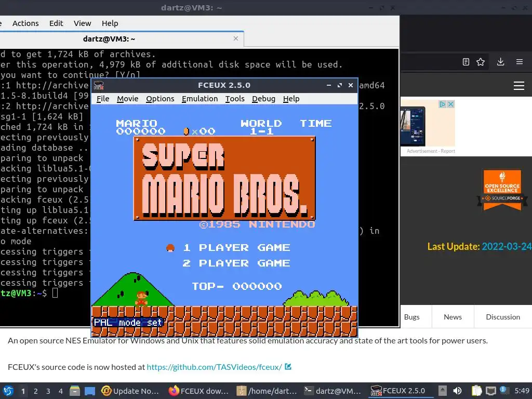Open the SourceForge site hamburger menu
Viewport: 532px width, 399px height.
(x=519, y=86)
